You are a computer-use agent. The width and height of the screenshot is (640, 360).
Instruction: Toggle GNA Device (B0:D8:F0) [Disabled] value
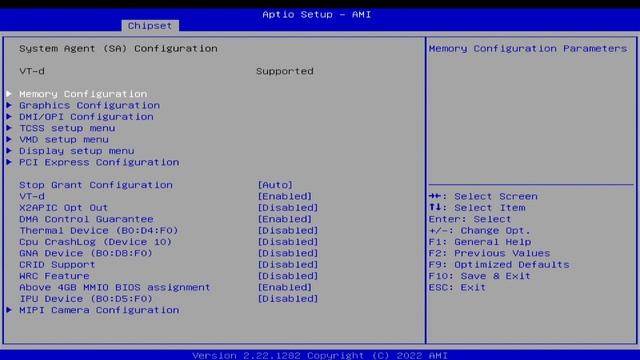288,253
